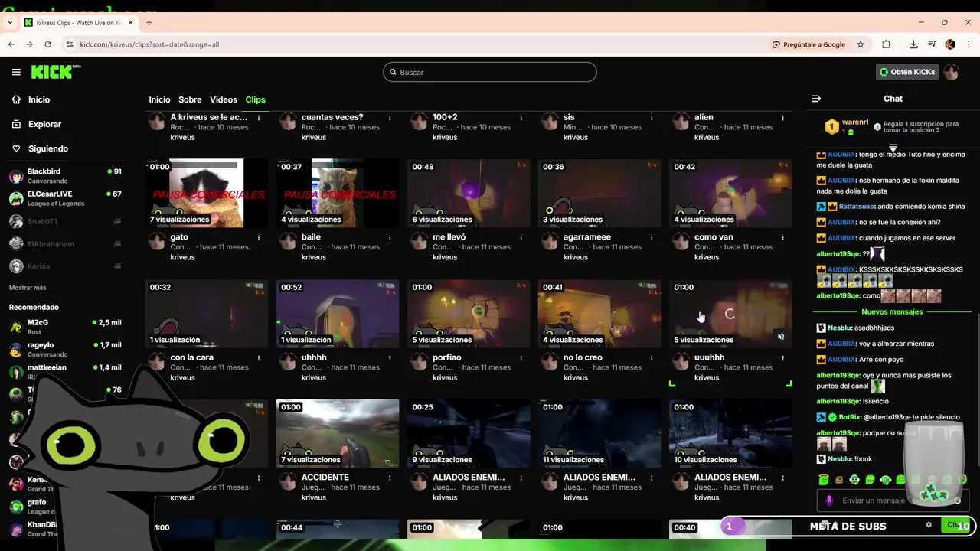Open options menu for clip 'baile'
The width and height of the screenshot is (980, 551).
click(390, 238)
